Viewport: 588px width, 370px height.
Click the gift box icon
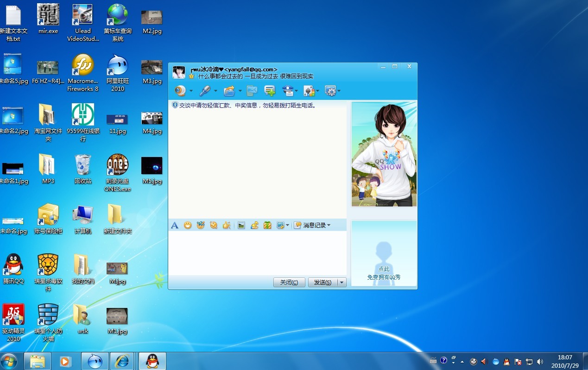point(267,226)
